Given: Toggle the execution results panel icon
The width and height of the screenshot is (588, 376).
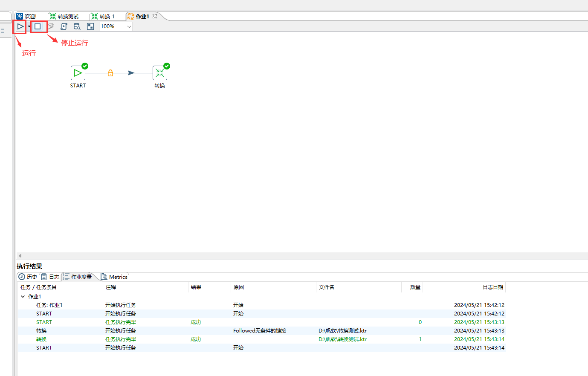Looking at the screenshot, I should [x=90, y=26].
